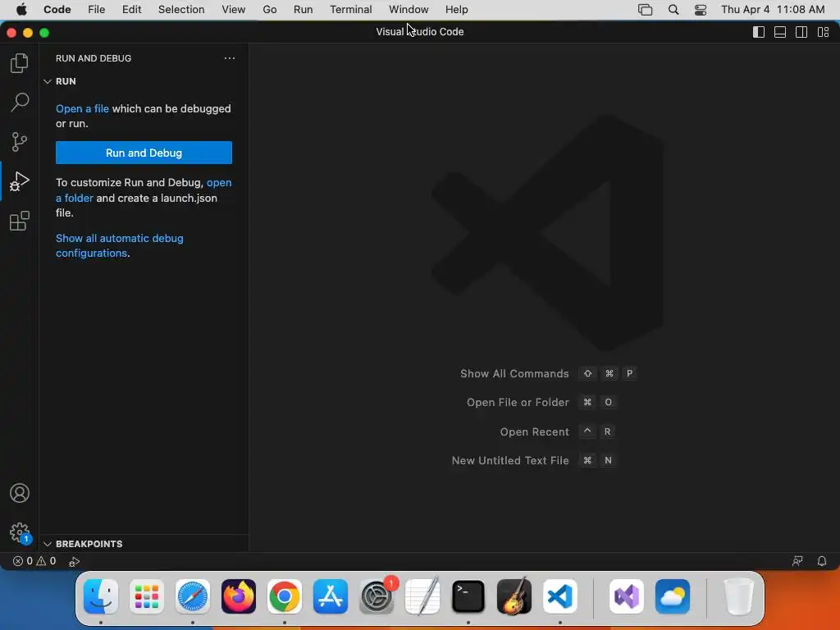Screen dimensions: 840x630
Task: Open Manage gear icon with badge
Action: pyautogui.click(x=20, y=533)
